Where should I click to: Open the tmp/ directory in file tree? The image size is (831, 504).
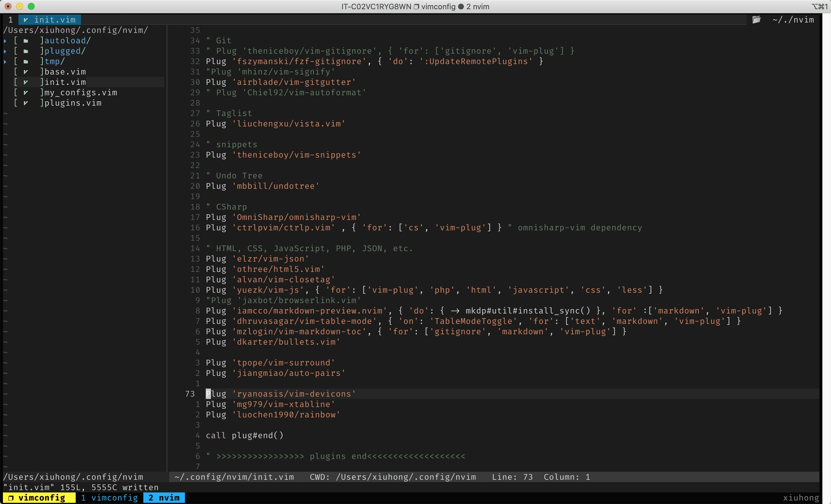pos(55,62)
